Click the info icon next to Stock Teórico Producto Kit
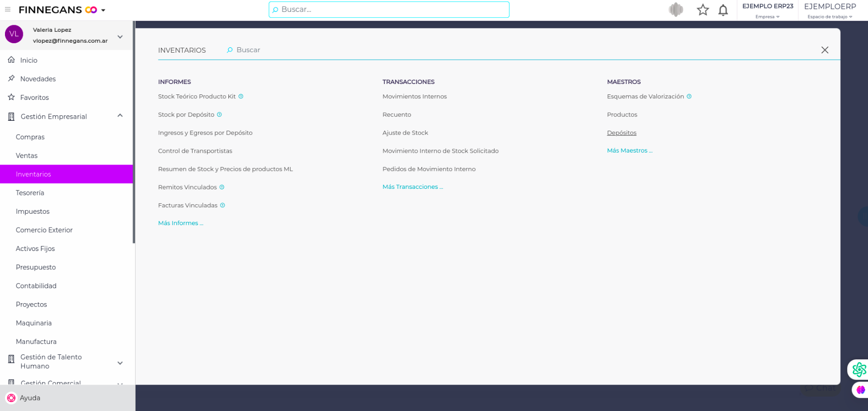The image size is (868, 411). [x=241, y=96]
